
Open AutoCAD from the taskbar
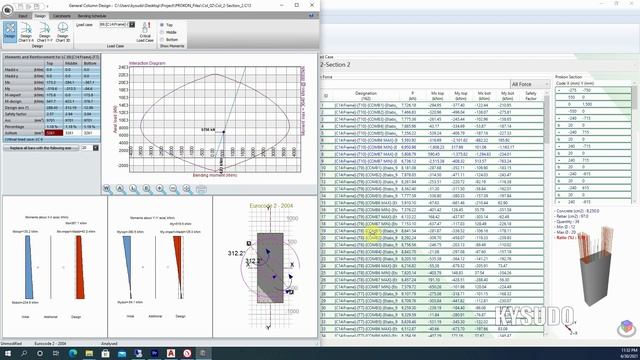click(x=171, y=353)
